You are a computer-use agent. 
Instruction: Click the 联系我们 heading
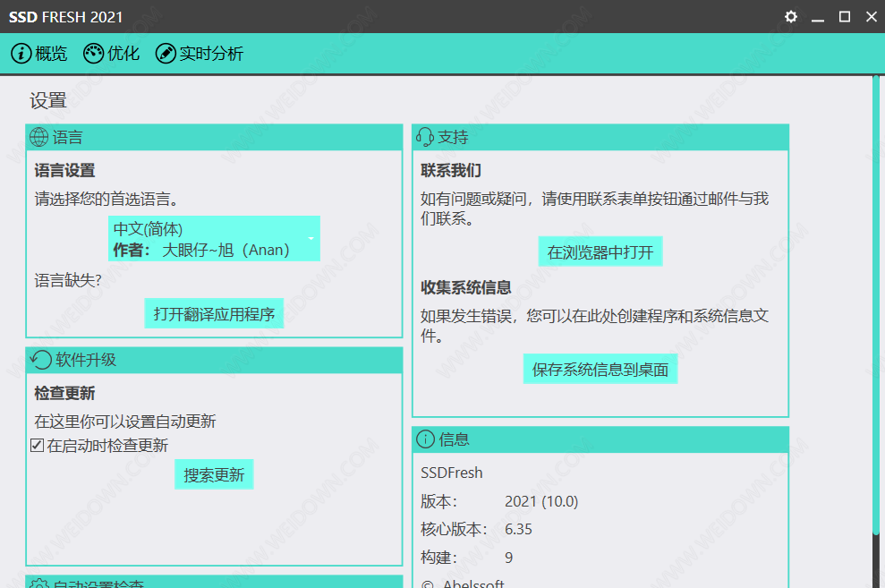click(x=450, y=170)
